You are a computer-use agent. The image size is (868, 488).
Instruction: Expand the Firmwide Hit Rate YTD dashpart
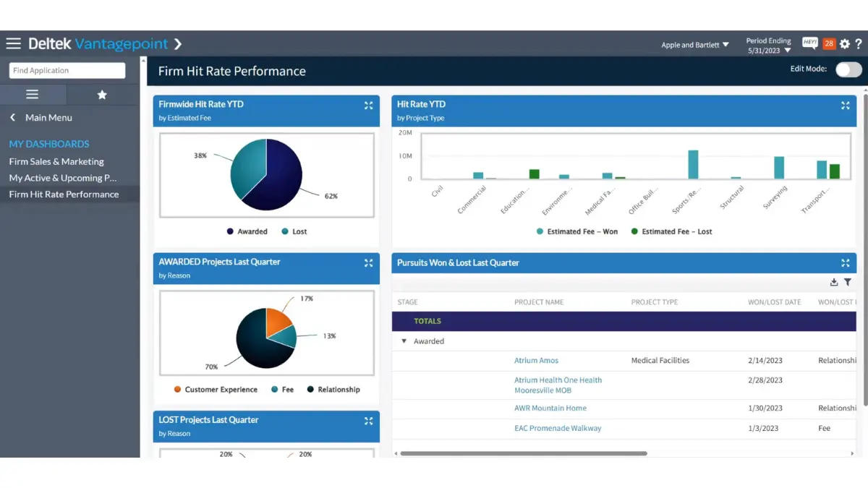[368, 106]
